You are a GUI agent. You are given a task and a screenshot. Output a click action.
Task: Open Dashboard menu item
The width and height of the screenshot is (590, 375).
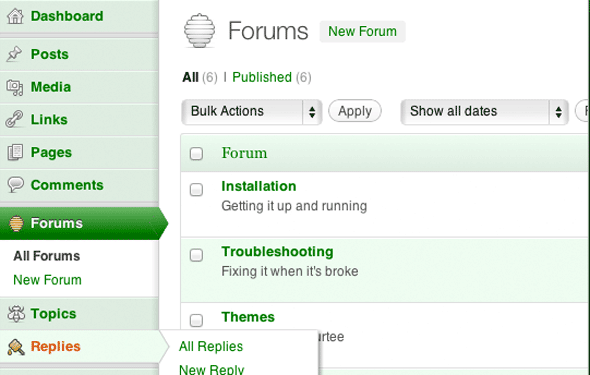pyautogui.click(x=79, y=17)
